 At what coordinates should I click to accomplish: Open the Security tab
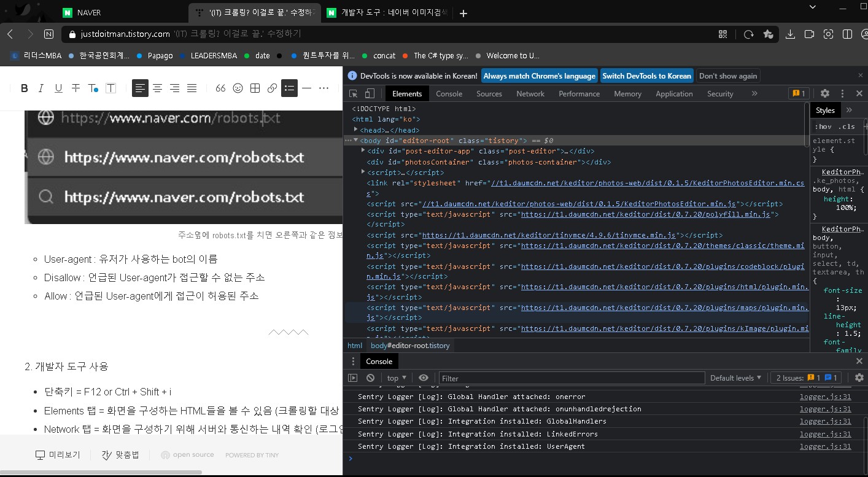tap(720, 93)
